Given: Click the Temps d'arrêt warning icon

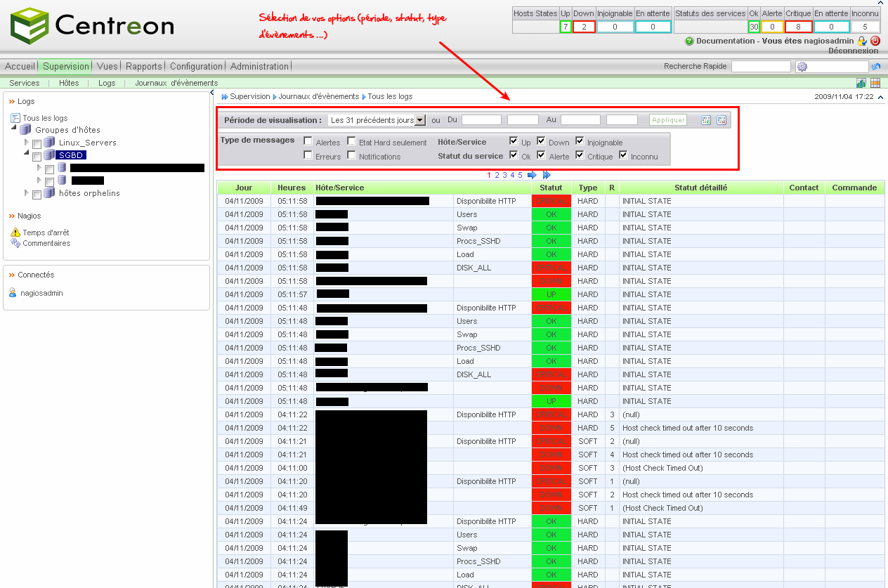Looking at the screenshot, I should (15, 233).
